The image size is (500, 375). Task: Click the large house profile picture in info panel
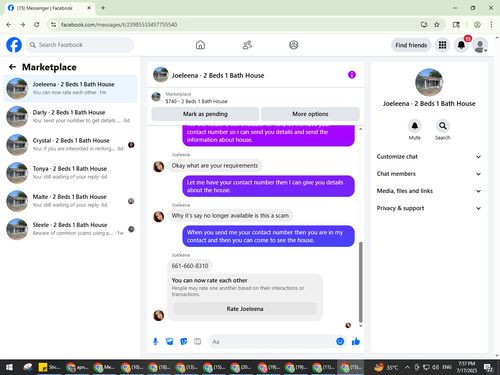[x=429, y=82]
